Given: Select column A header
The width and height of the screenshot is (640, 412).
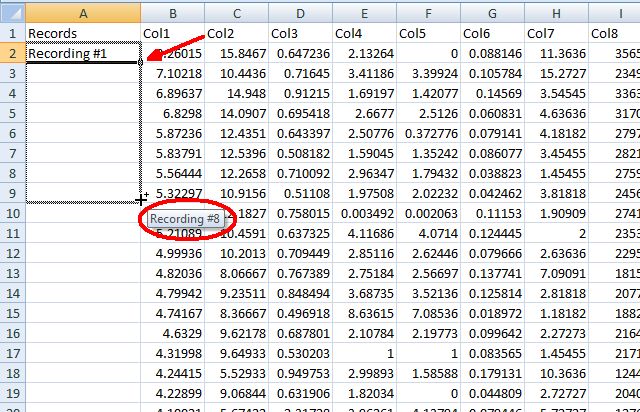Looking at the screenshot, I should coord(82,11).
